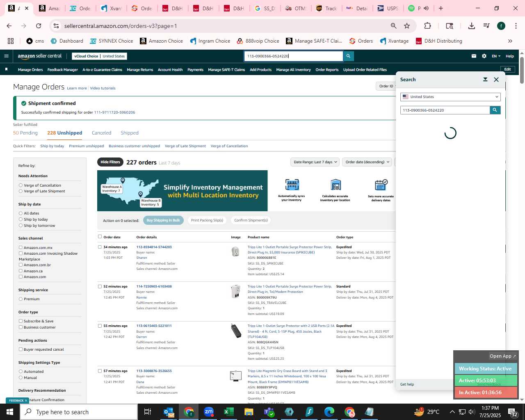Open Payments in the navigation bar
Screen dimensions: 525x420
pos(195,70)
